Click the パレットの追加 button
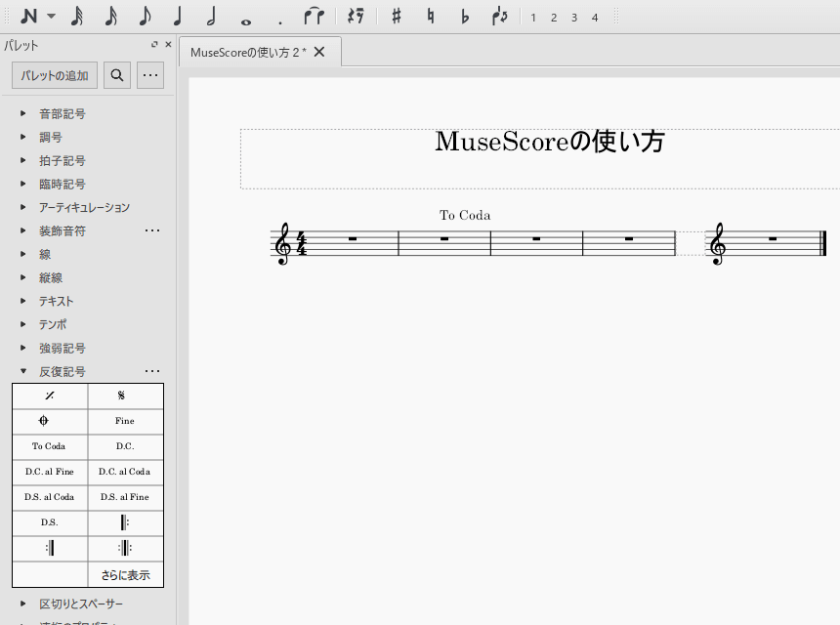The height and width of the screenshot is (625, 840). [55, 75]
